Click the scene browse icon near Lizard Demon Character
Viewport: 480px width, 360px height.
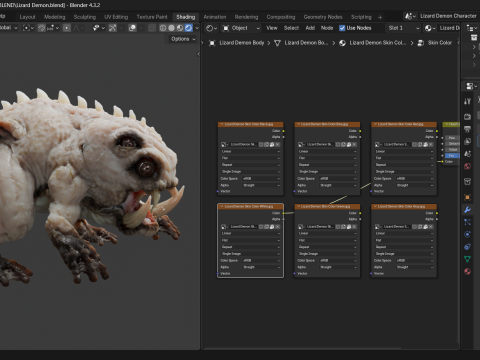tap(410, 16)
